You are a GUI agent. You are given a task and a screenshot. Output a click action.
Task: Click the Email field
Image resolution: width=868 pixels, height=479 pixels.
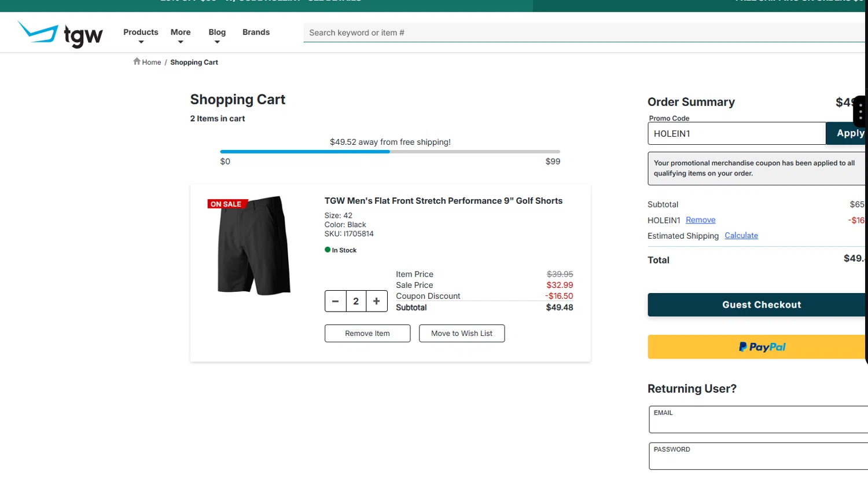(x=759, y=419)
